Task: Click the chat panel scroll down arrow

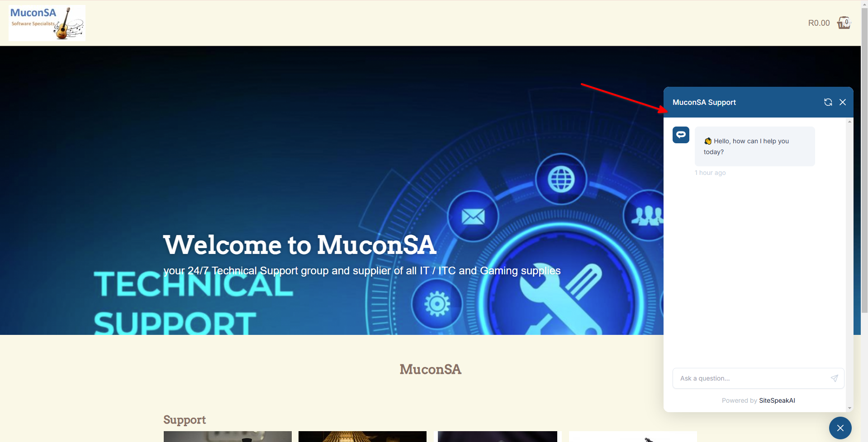Action: (849, 408)
